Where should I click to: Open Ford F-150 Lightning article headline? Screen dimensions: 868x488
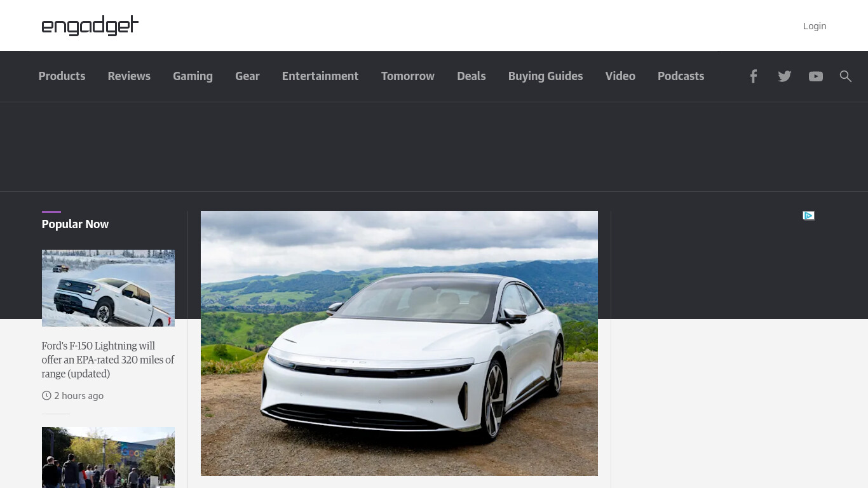(108, 360)
